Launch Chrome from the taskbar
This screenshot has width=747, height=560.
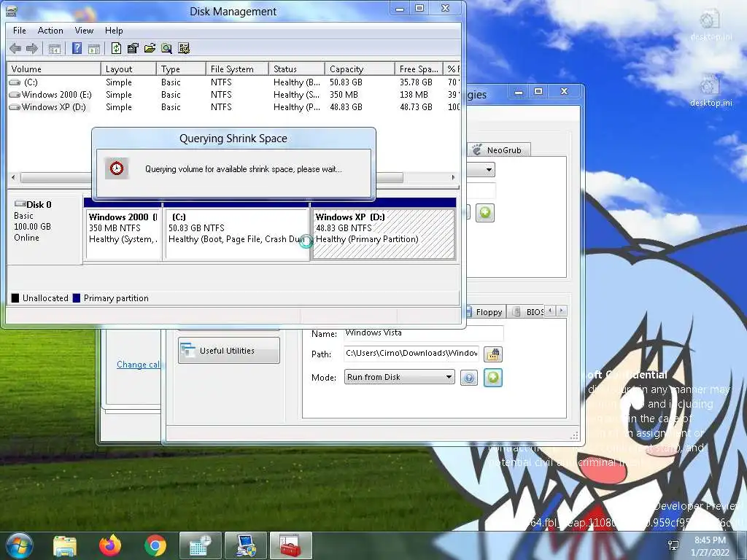click(x=155, y=545)
